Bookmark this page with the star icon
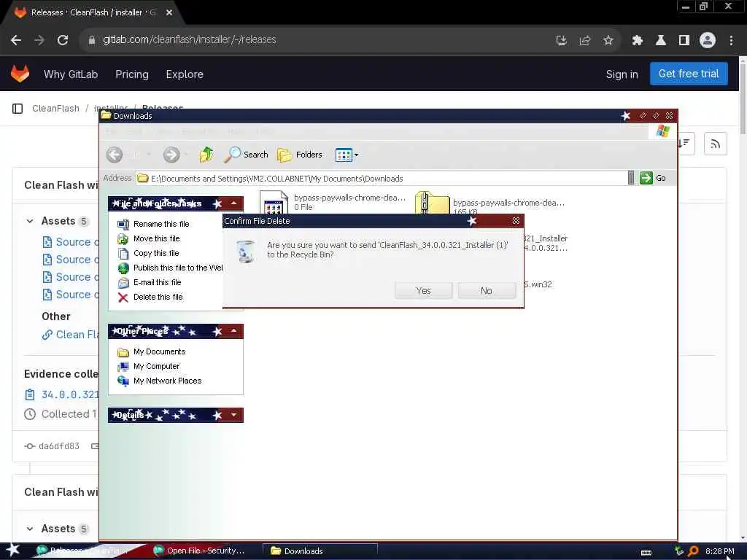 point(608,41)
